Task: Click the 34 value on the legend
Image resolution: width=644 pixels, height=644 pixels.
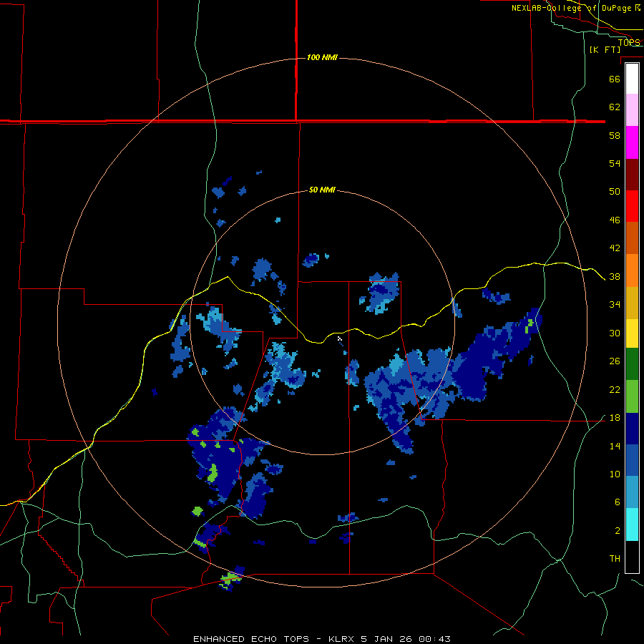Action: pos(615,304)
